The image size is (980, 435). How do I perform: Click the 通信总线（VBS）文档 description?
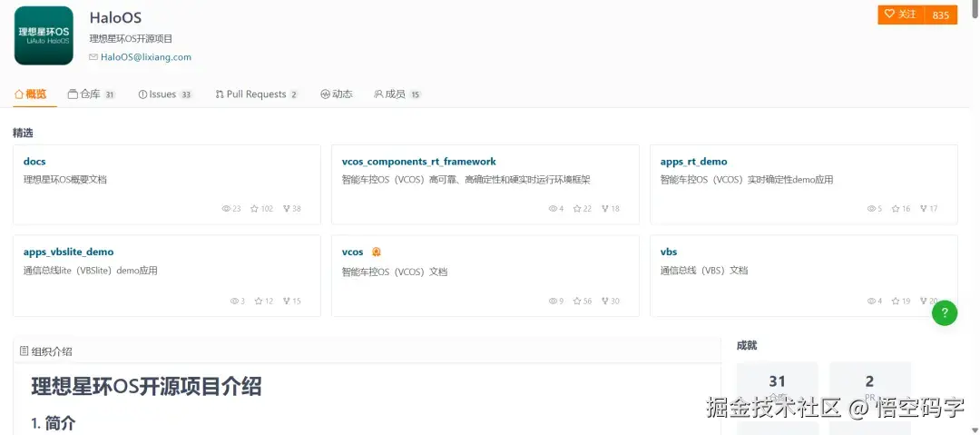pos(704,271)
